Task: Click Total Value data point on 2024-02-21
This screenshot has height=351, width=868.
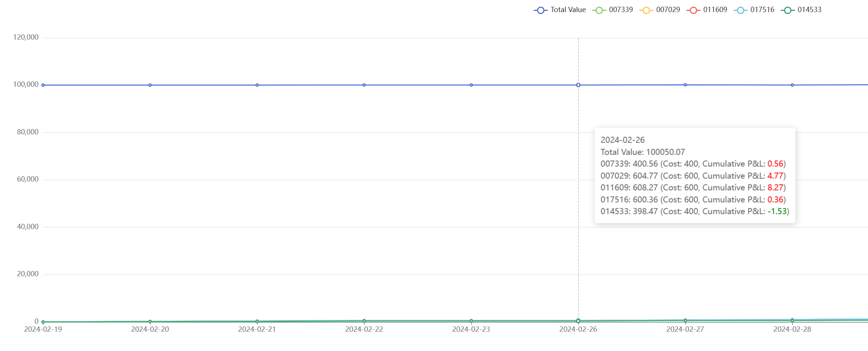Action: coord(257,85)
